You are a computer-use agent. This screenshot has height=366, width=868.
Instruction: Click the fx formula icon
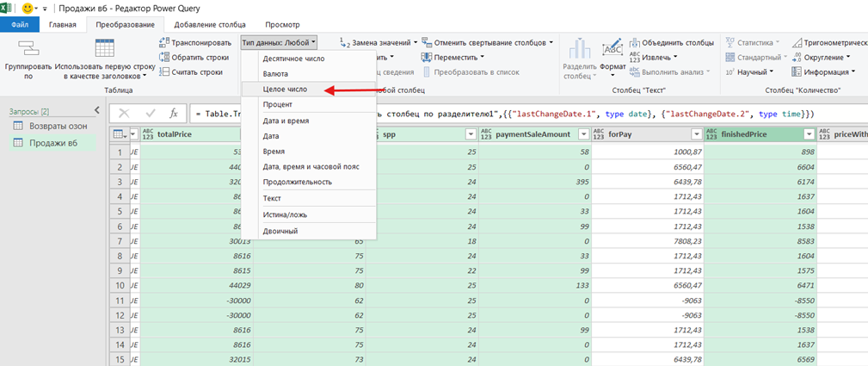pyautogui.click(x=173, y=114)
